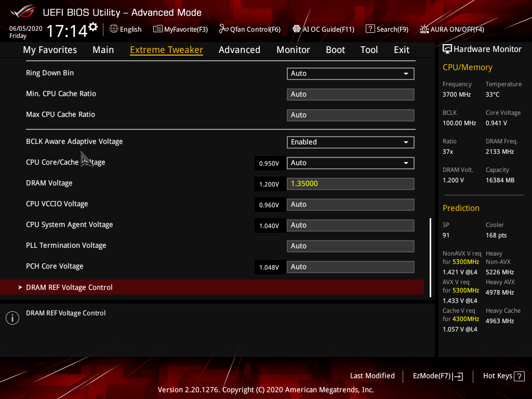Screen dimensions: 532x399
Task: Switch to the Boot tab
Action: 335,50
